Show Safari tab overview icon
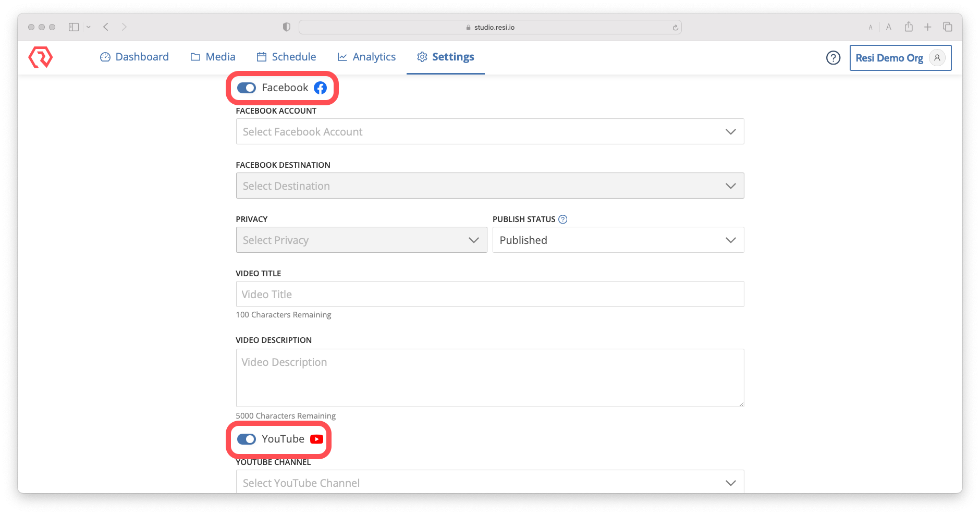Screen dimensions: 980x515 [947, 27]
